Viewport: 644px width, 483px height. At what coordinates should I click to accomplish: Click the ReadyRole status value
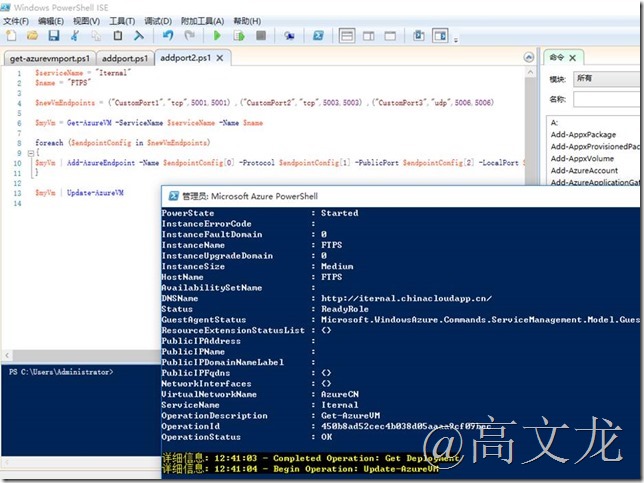(345, 309)
